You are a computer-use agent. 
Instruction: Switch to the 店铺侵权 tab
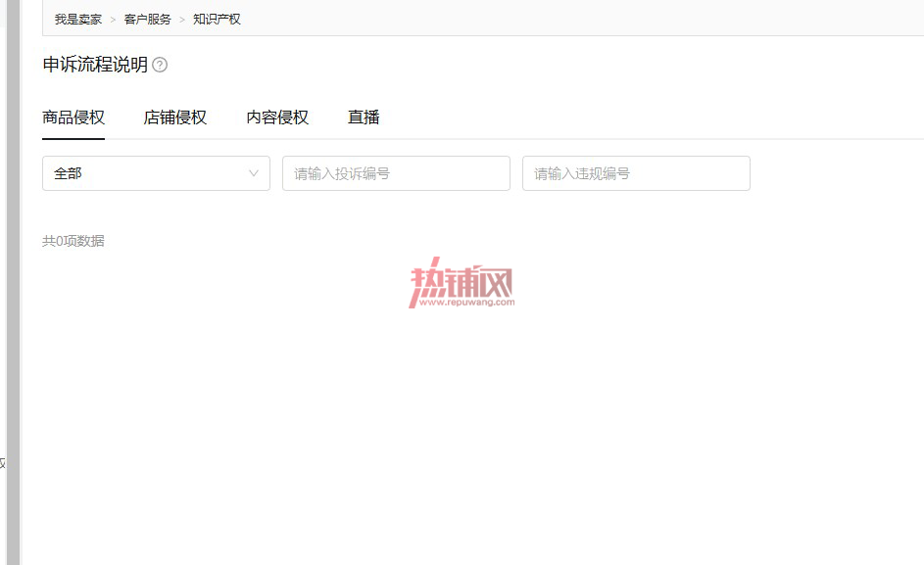175,118
